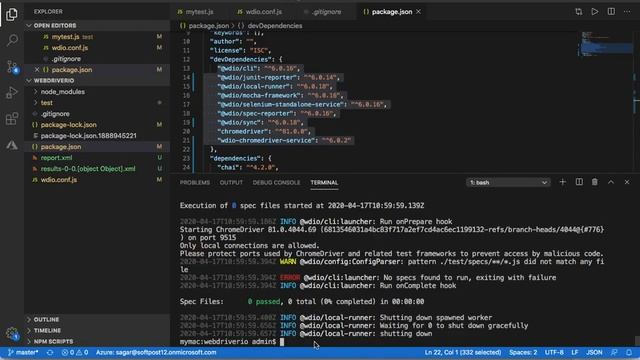Open the editor More Actions menu

[x=627, y=12]
